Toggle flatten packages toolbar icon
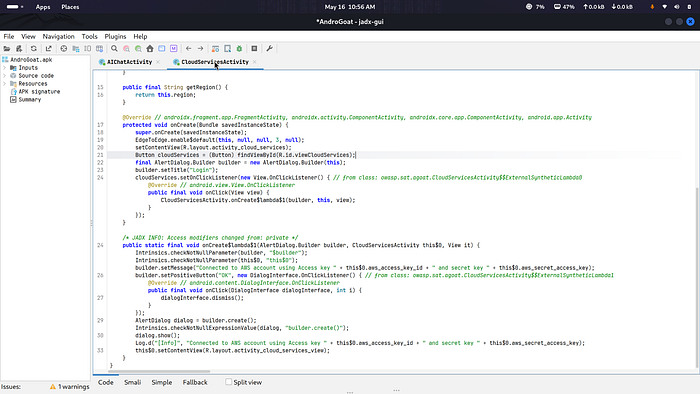 point(76,49)
